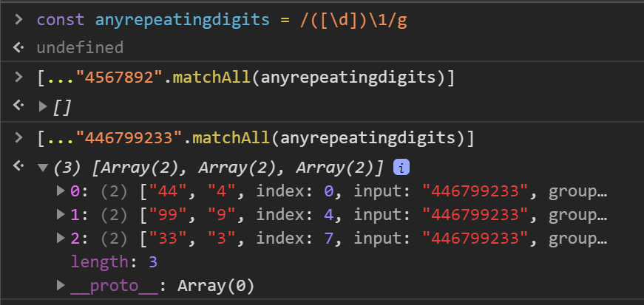Click the (3) [Array(2), Array(2), Array(2)] summary
The height and width of the screenshot is (305, 644).
click(x=219, y=168)
